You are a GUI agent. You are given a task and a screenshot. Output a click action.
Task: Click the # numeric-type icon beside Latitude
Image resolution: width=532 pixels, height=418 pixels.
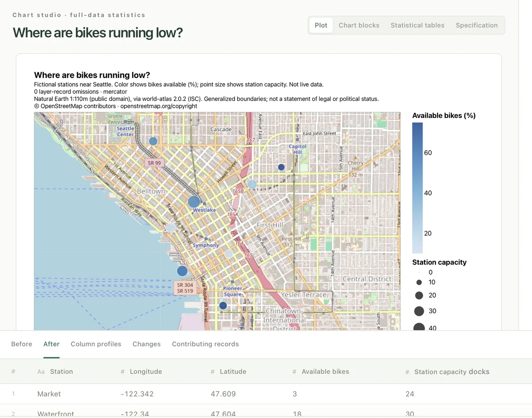(213, 372)
